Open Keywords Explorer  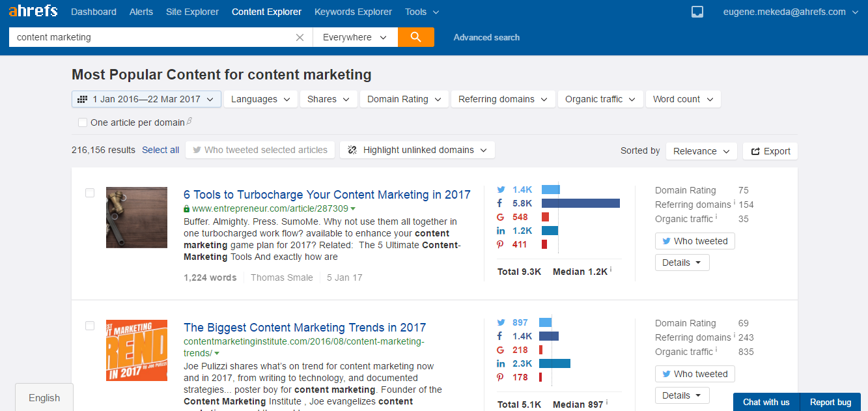(353, 12)
